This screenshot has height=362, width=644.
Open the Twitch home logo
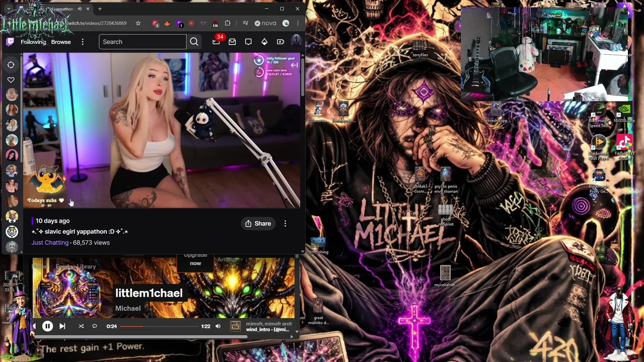pos(10,42)
